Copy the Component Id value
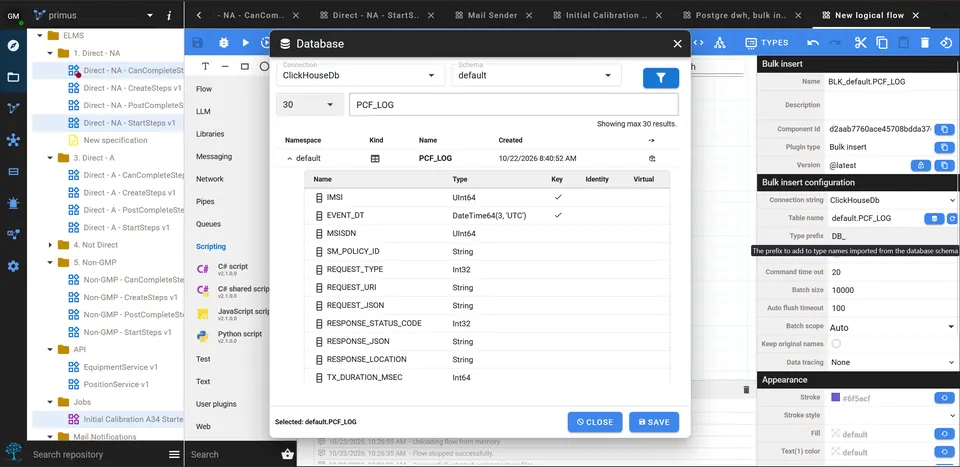Image resolution: width=960 pixels, height=467 pixels. [944, 129]
